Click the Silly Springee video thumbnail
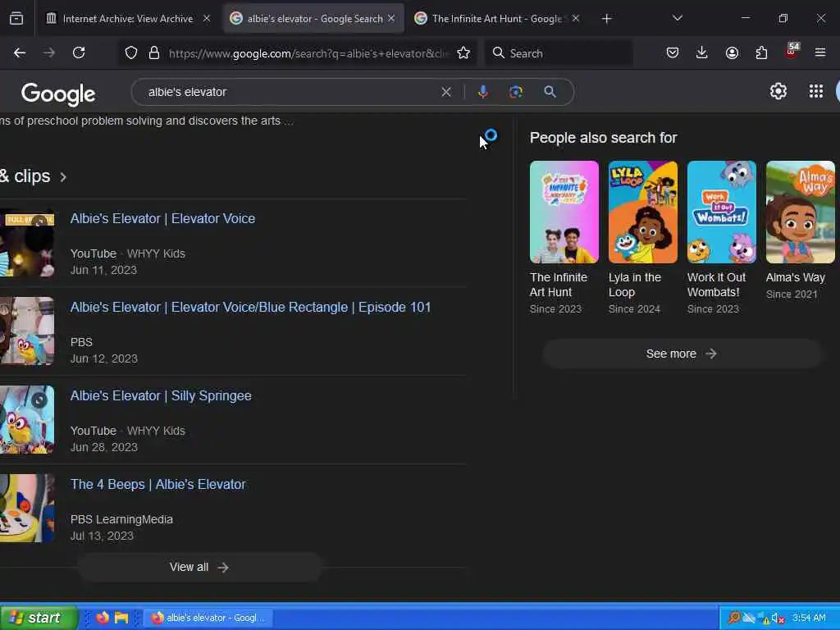The width and height of the screenshot is (840, 630). click(x=27, y=419)
